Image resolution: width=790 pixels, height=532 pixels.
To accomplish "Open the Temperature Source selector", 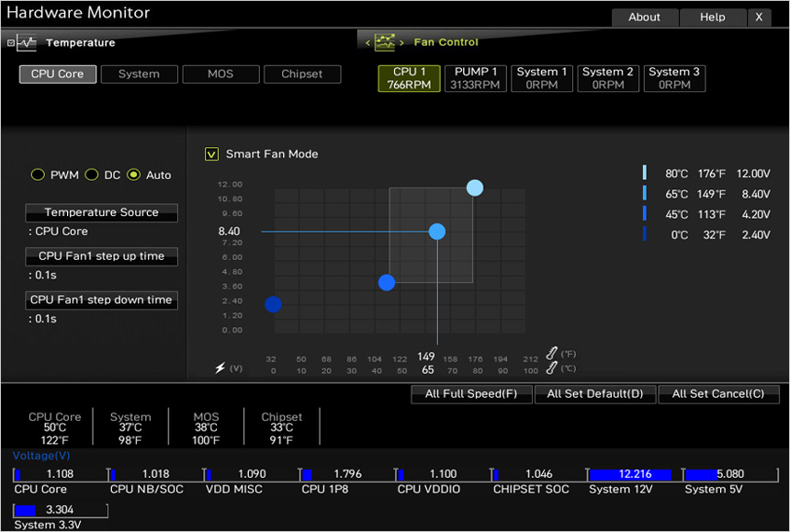I will point(101,212).
